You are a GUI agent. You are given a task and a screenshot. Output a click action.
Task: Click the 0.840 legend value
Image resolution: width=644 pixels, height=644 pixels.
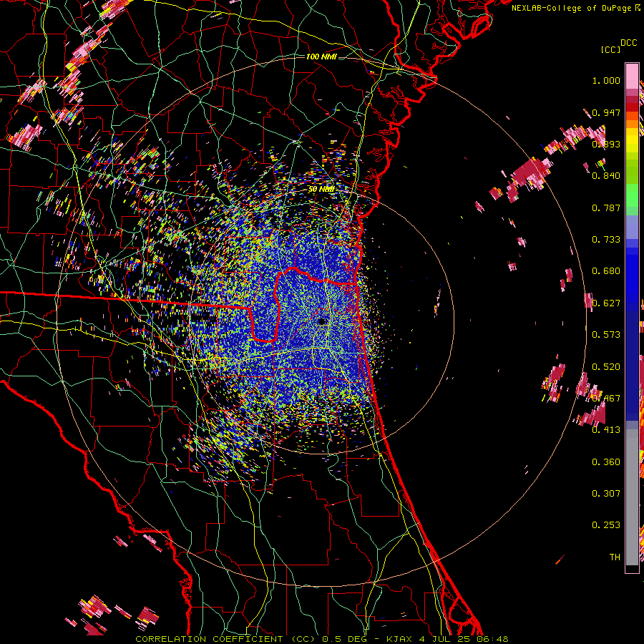pyautogui.click(x=606, y=176)
